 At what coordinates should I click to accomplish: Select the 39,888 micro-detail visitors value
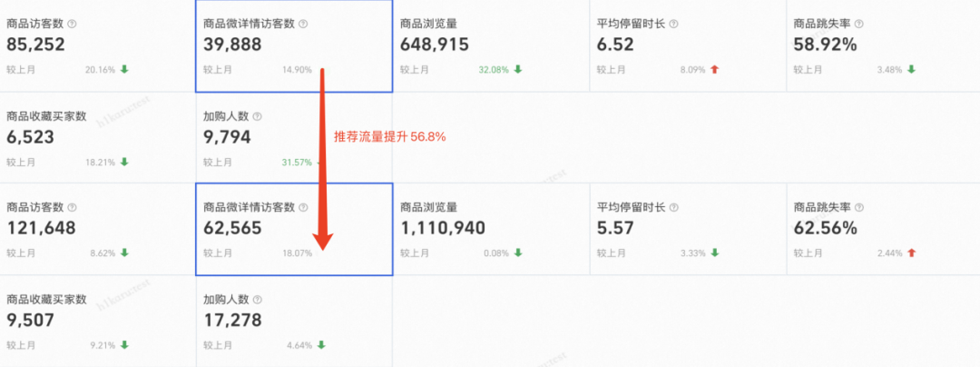tap(232, 45)
